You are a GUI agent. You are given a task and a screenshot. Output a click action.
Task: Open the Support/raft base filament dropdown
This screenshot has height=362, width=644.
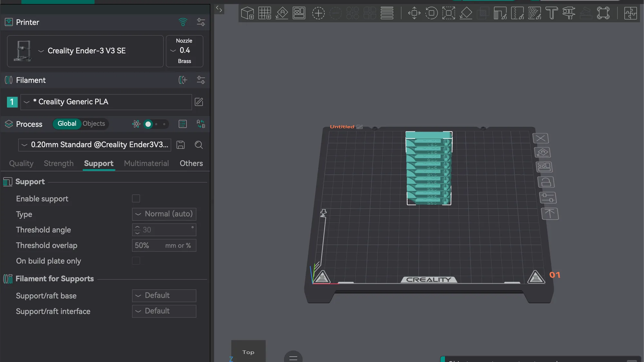click(x=164, y=295)
